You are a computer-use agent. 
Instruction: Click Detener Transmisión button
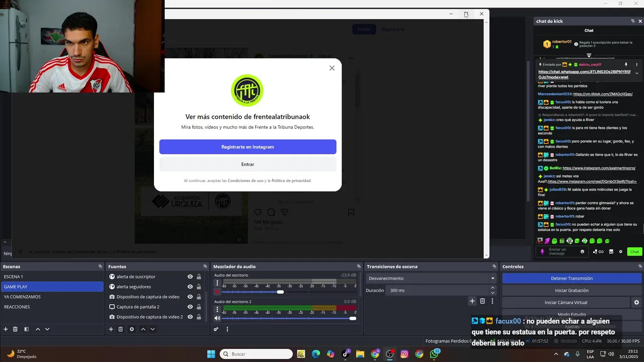point(572,278)
